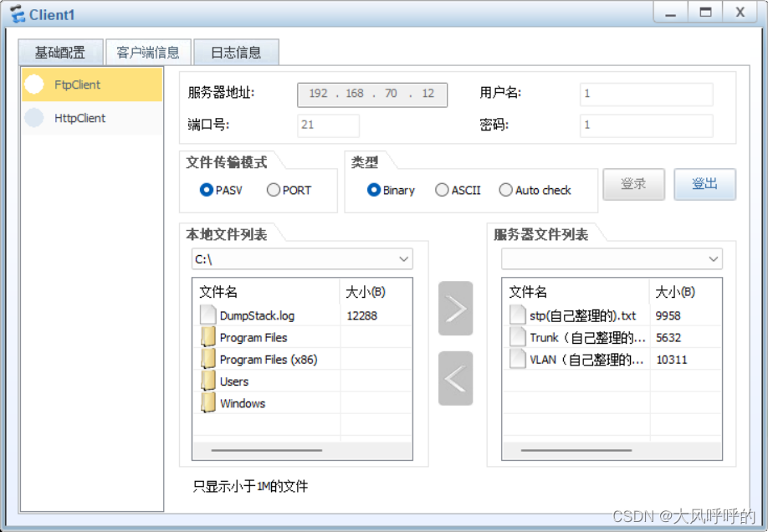The height and width of the screenshot is (532, 768).
Task: Select FtpClient in the sidebar
Action: 92,84
